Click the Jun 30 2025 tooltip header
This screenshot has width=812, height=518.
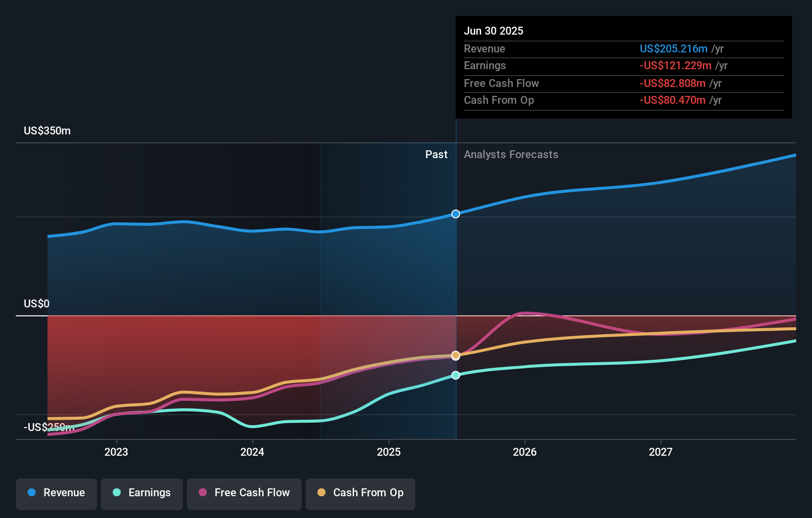tap(494, 31)
